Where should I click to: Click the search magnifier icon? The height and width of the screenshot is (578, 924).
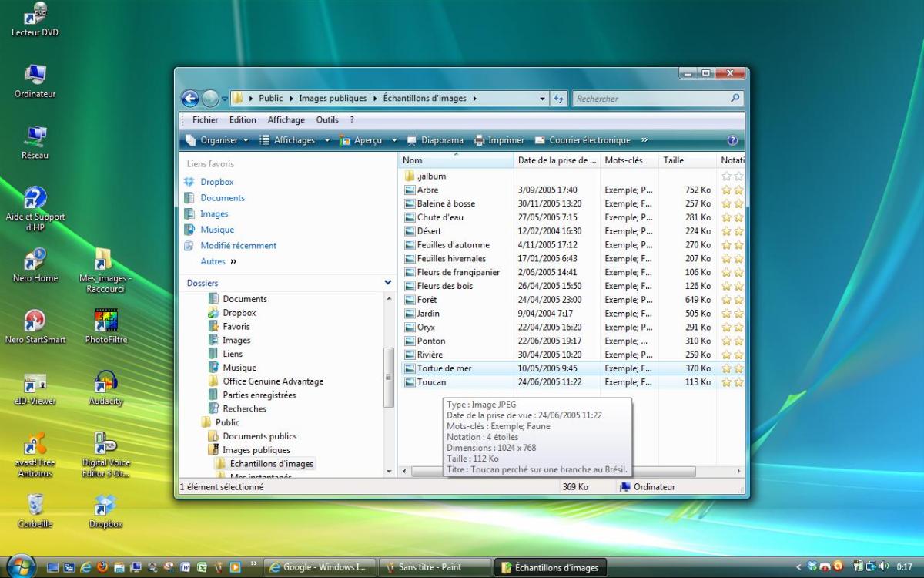pos(735,99)
